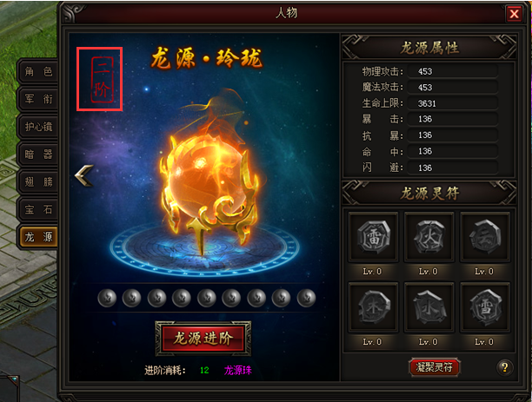Go to previous dragon source with left arrow

[83, 175]
